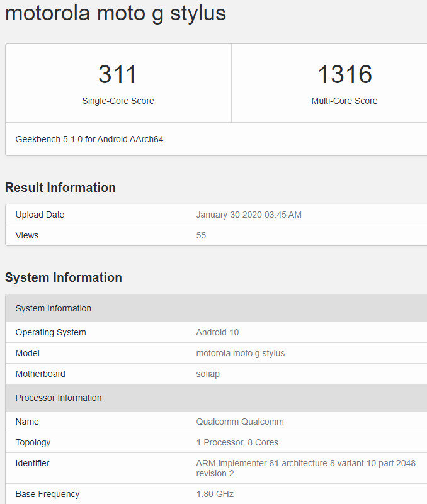
Task: Select the value "1.80 GHz"
Action: pyautogui.click(x=215, y=494)
